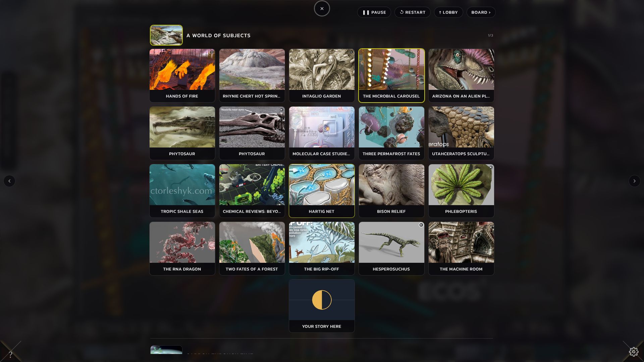Screen dimensions: 644x362
Task: Open the Three Permafrost Fates card
Action: point(391,133)
